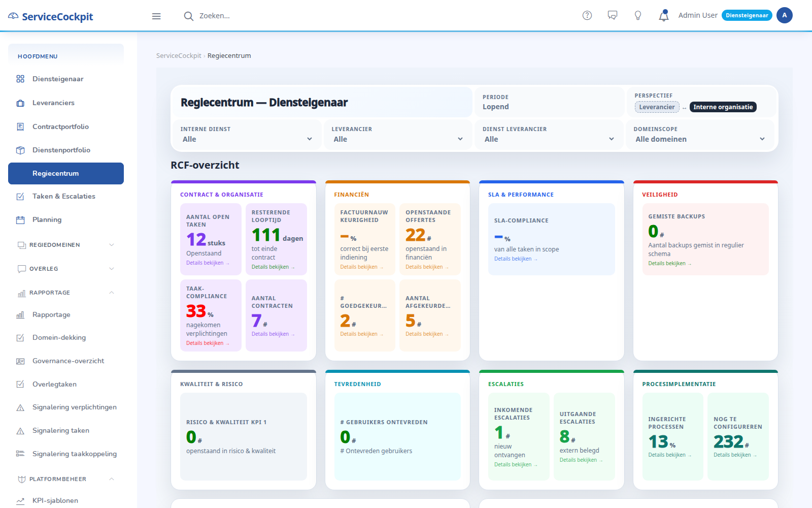Open the Admin user avatar menu
812x508 pixels.
click(x=784, y=15)
